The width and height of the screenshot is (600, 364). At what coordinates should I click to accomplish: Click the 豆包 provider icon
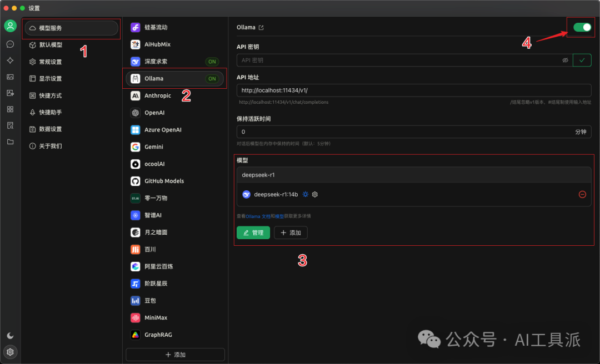pyautogui.click(x=136, y=301)
